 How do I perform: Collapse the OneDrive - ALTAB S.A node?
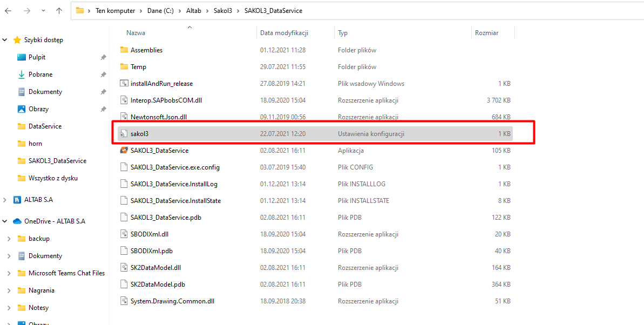tap(5, 221)
